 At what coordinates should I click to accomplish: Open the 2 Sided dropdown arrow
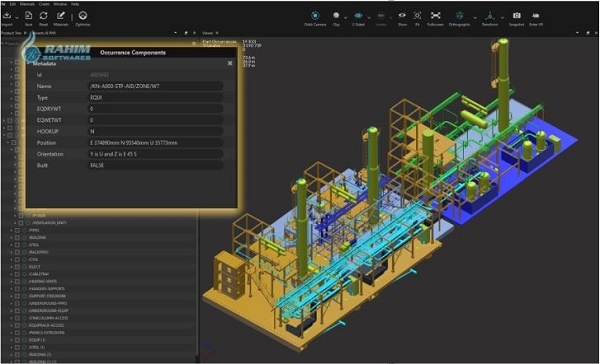tap(369, 17)
